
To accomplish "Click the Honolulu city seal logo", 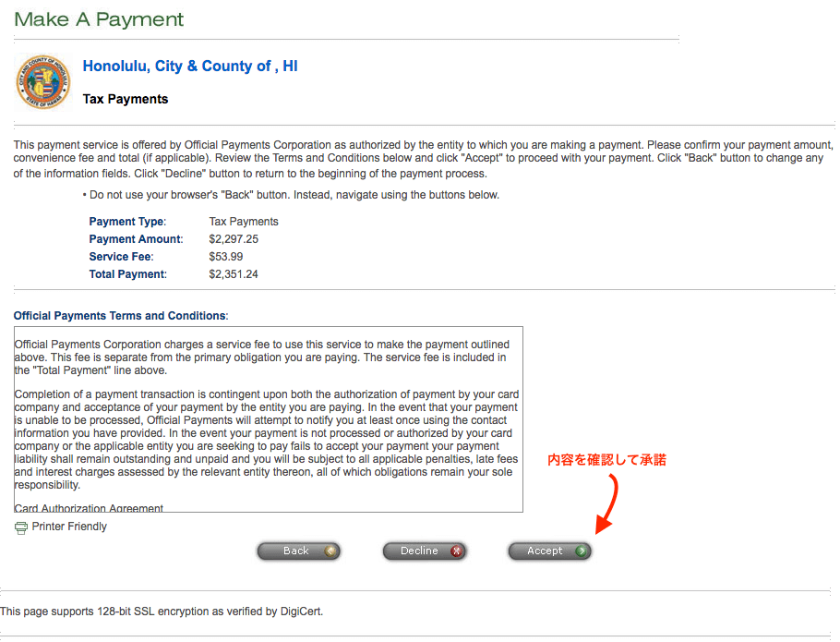I will pos(43,83).
